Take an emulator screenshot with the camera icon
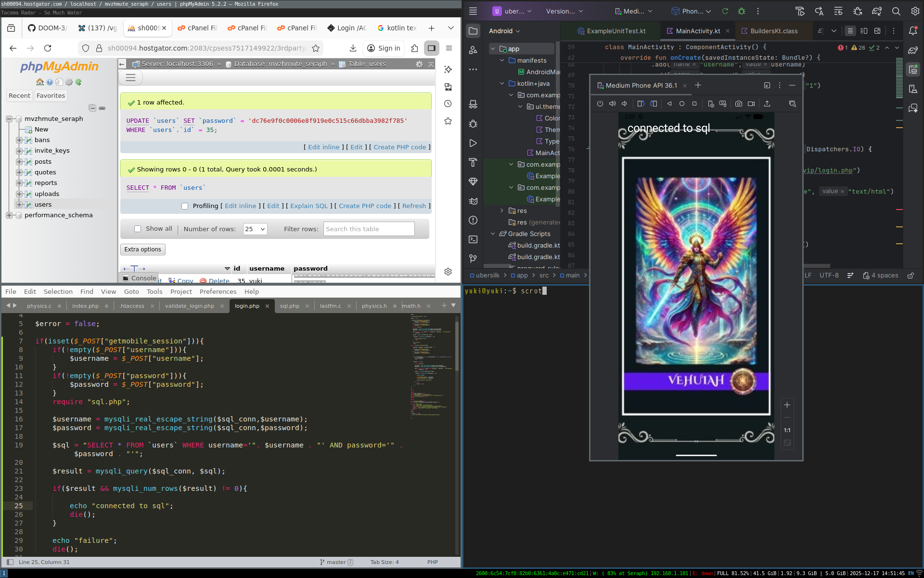The image size is (924, 578). pyautogui.click(x=738, y=104)
